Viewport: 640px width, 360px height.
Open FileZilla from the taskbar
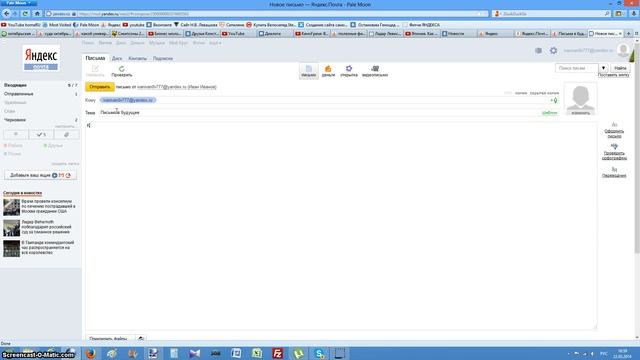[278, 353]
